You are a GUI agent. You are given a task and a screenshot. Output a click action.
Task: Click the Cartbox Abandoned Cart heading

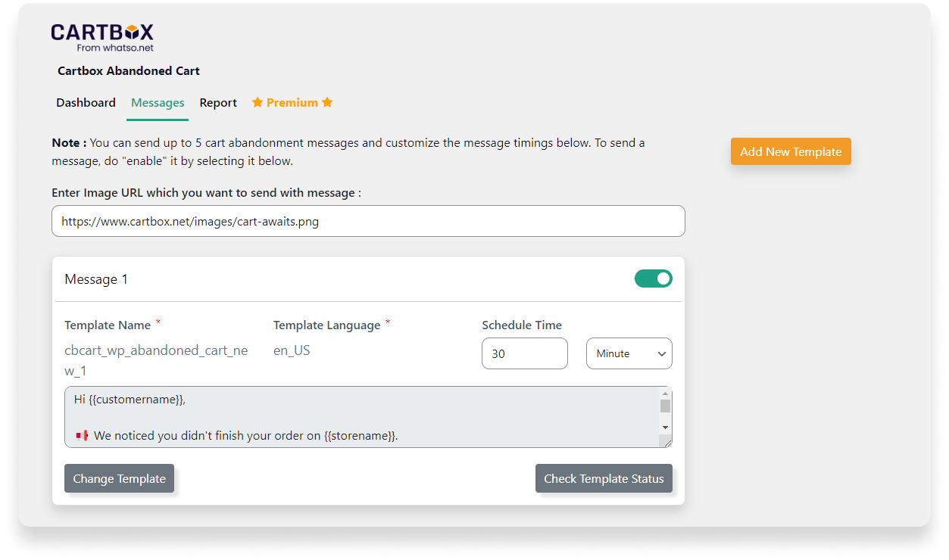[x=129, y=71]
